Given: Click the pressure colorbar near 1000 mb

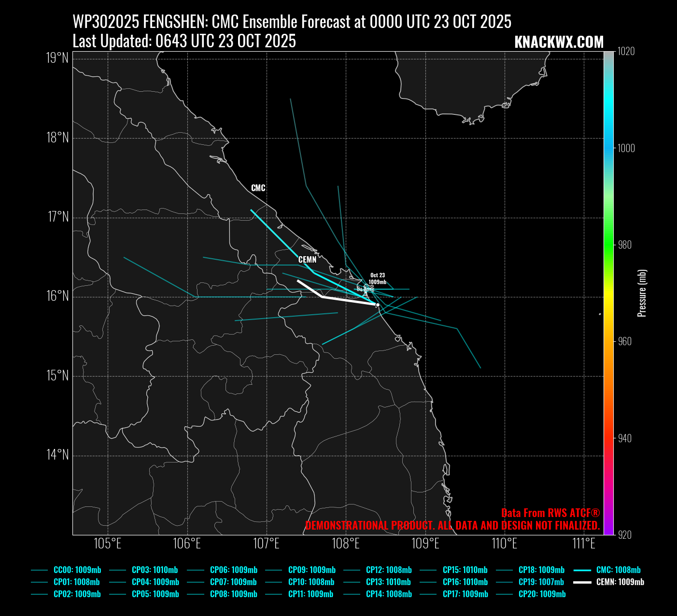Looking at the screenshot, I should (x=608, y=148).
